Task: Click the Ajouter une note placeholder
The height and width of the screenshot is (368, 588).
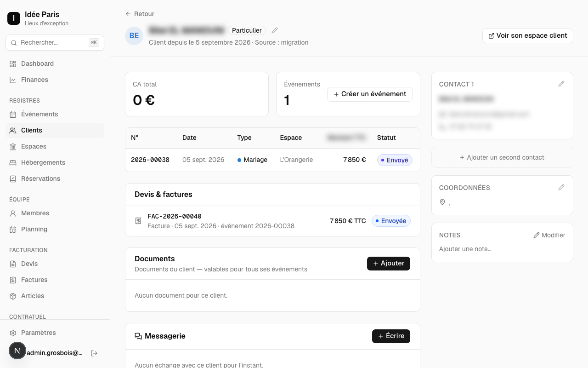Action: click(x=465, y=249)
